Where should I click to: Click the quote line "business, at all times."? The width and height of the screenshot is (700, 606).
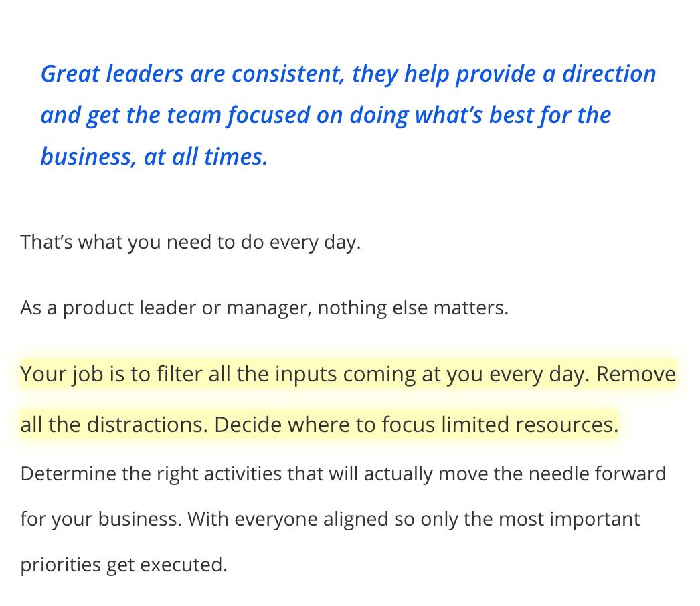pyautogui.click(x=154, y=156)
